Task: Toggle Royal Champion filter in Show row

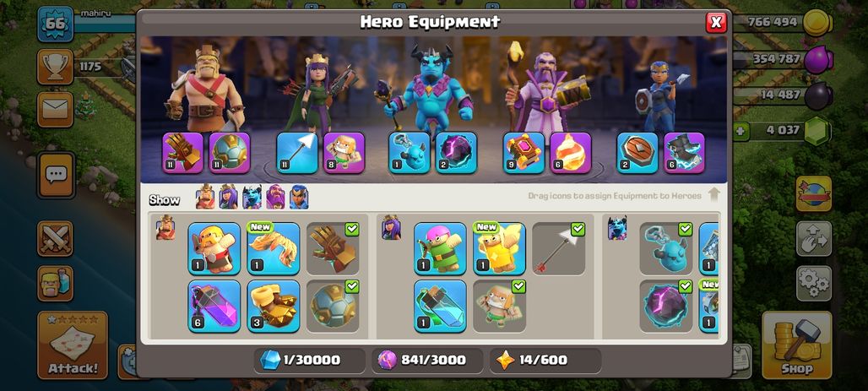Action: pos(299,197)
